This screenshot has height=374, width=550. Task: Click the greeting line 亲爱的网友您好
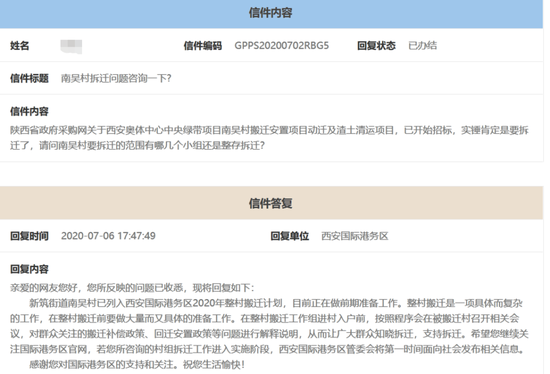tap(132, 288)
